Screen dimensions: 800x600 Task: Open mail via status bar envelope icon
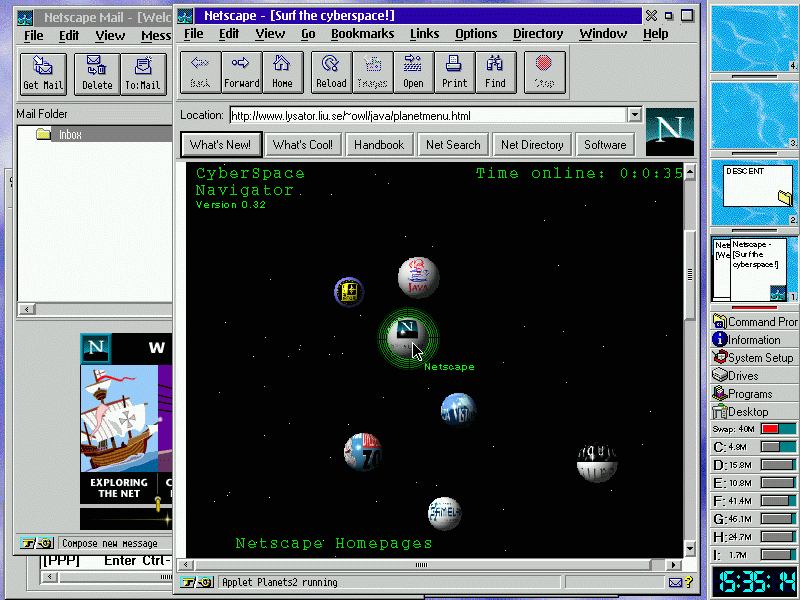coord(675,582)
